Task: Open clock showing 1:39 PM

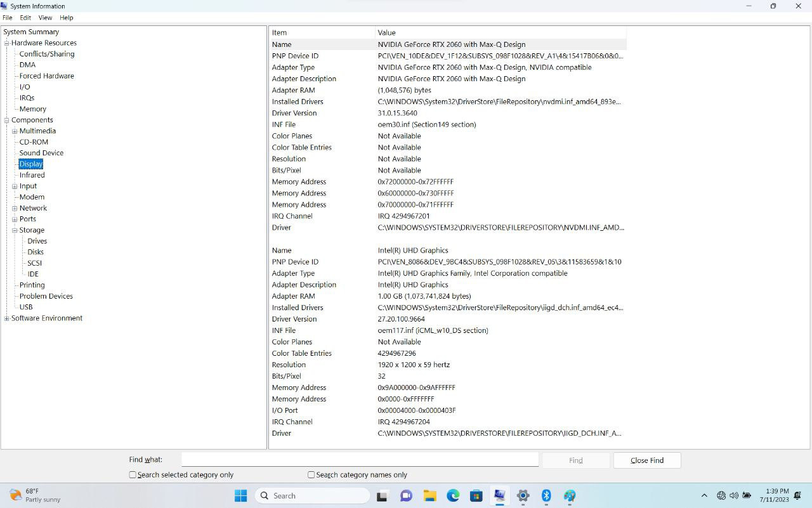Action: pyautogui.click(x=774, y=495)
